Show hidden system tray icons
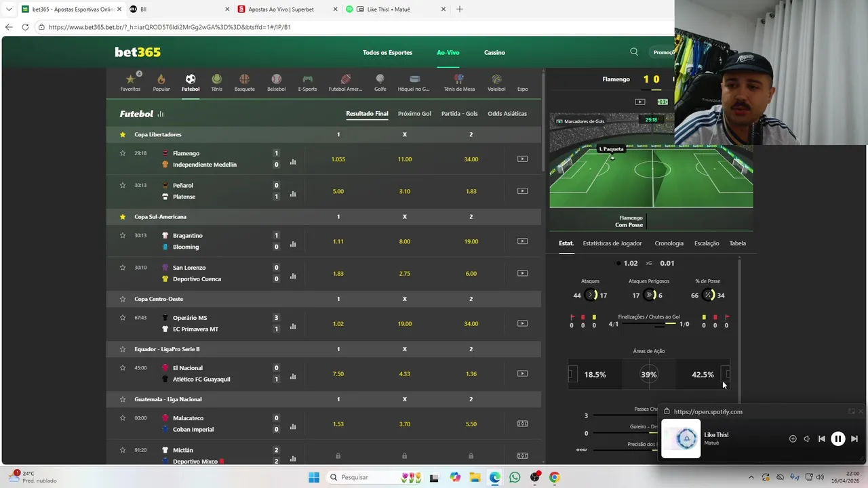The height and width of the screenshot is (488, 868). click(751, 477)
